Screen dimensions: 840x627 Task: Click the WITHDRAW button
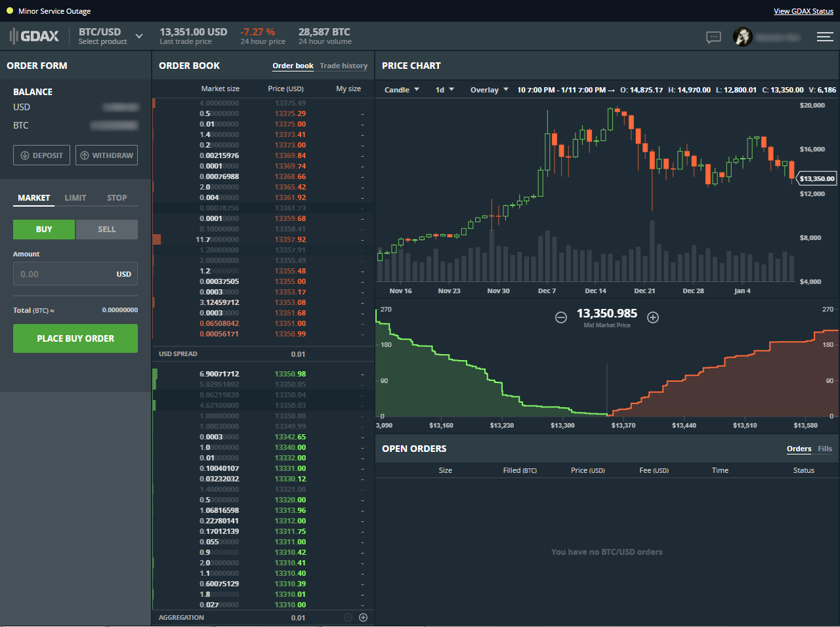coord(106,155)
